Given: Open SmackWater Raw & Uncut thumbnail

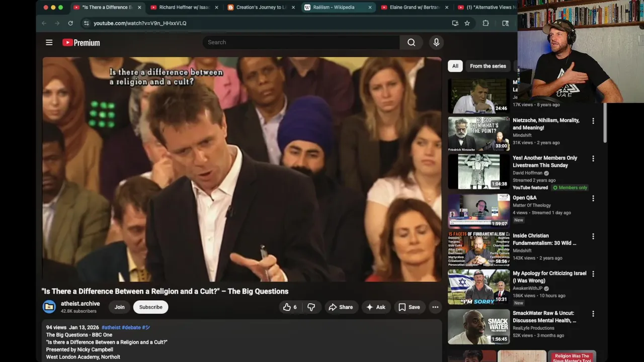Looking at the screenshot, I should tap(479, 326).
